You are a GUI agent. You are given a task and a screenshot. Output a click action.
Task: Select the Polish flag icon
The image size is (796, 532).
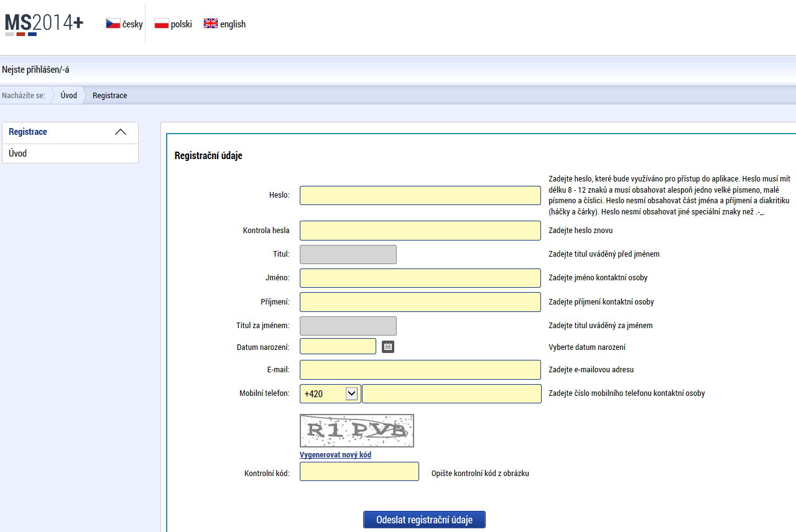162,24
